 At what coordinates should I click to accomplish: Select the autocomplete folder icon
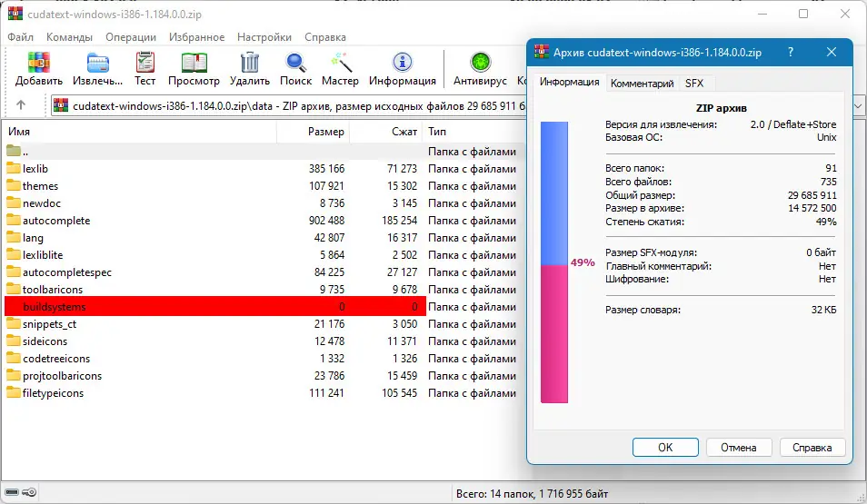click(x=14, y=220)
